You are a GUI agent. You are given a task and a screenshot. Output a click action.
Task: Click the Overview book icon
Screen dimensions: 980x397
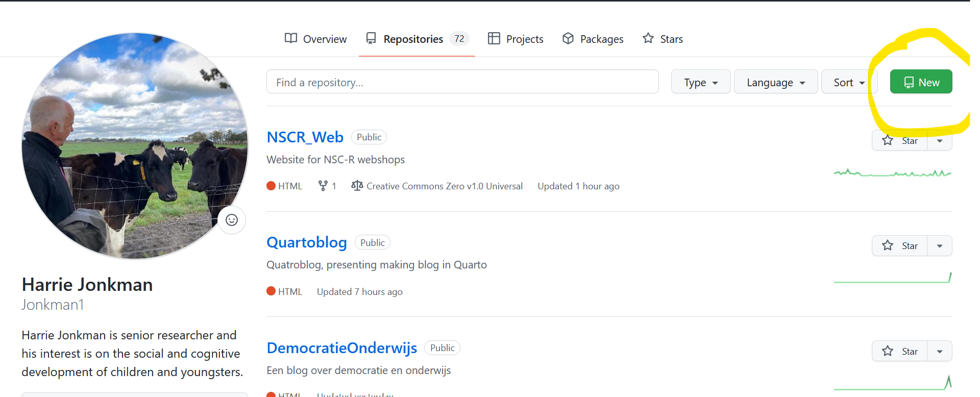point(291,39)
